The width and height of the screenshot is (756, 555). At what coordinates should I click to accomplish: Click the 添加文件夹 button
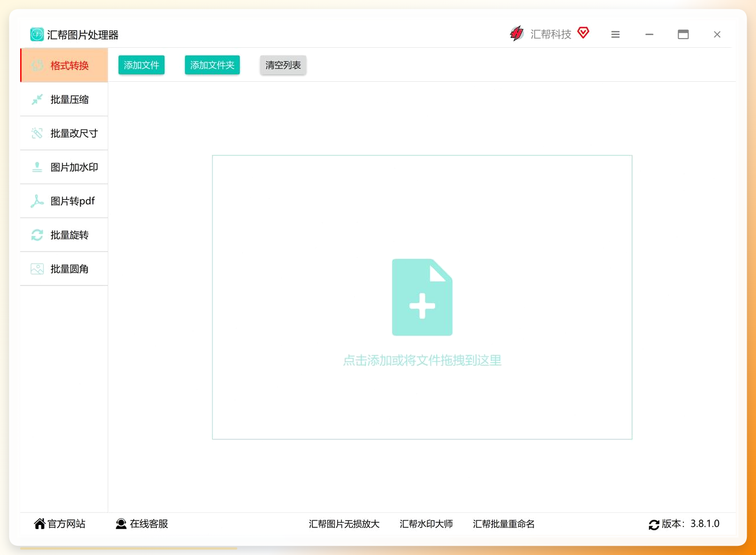click(213, 65)
